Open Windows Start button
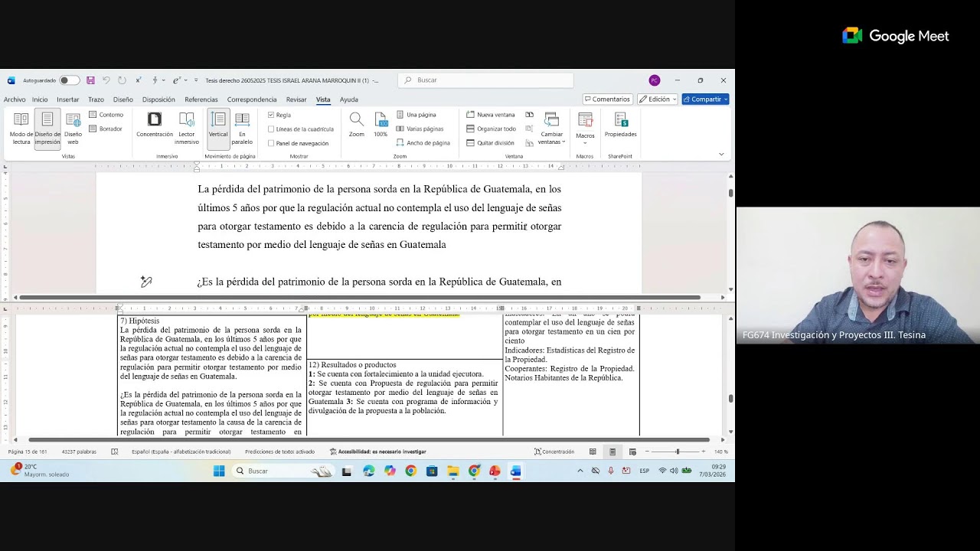This screenshot has width=980, height=551. click(219, 471)
